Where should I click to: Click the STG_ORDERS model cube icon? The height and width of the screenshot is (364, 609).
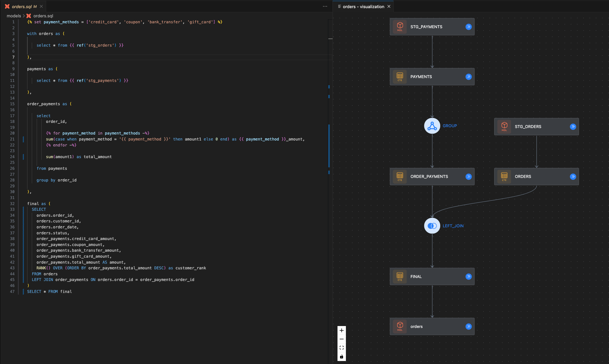click(504, 127)
